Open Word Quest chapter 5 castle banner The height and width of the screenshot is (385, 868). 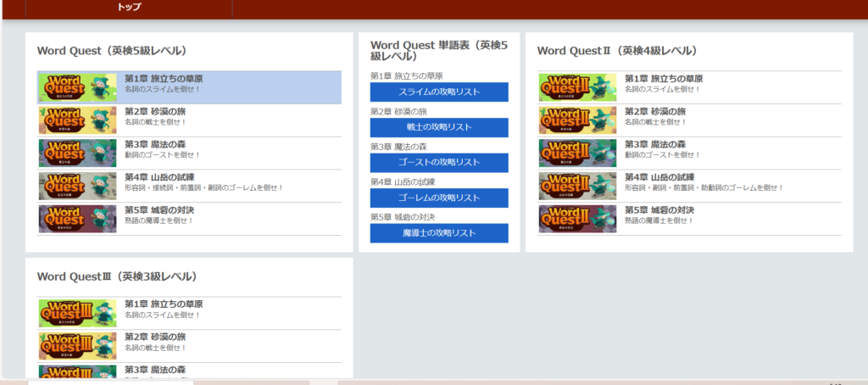77,219
